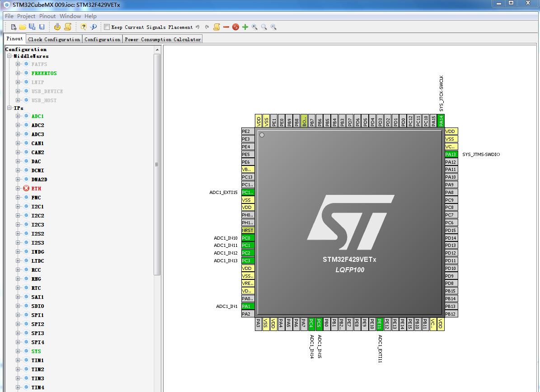Viewport: 540px width, 392px height.
Task: Click the SYS_JTMS-SWDIO signal label
Action: coord(481,154)
